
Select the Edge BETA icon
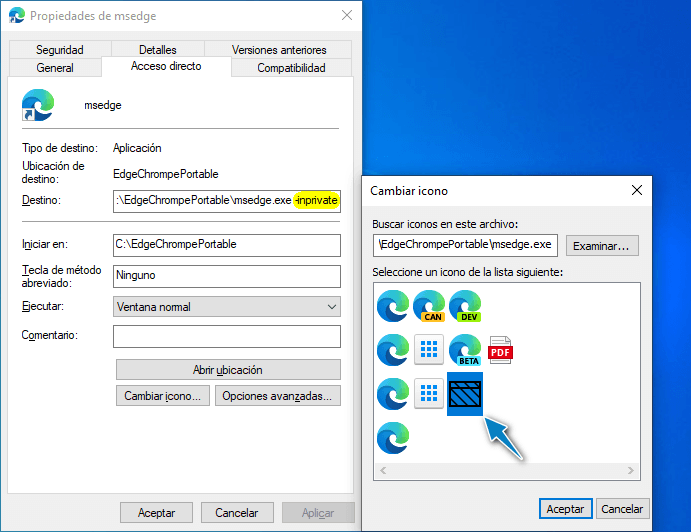pyautogui.click(x=465, y=350)
